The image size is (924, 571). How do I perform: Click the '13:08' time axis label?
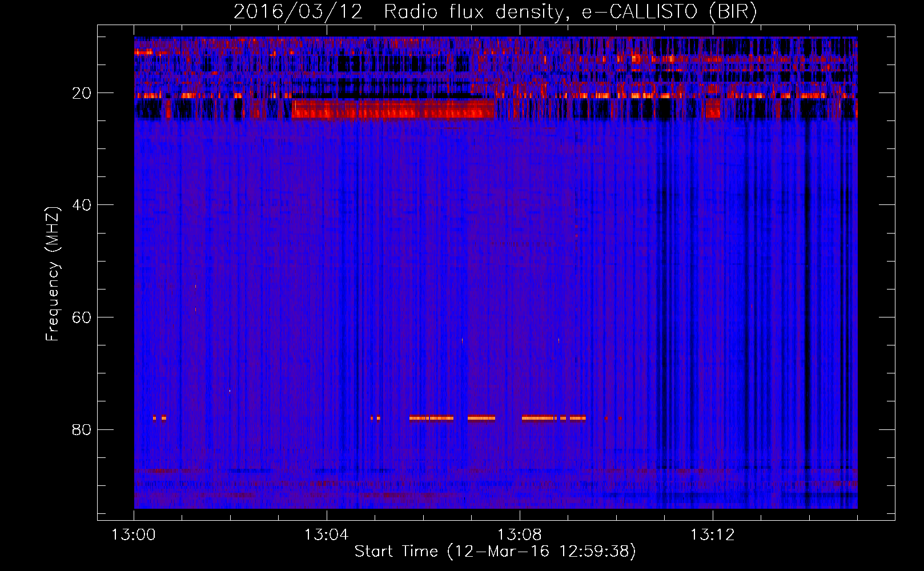click(x=519, y=535)
